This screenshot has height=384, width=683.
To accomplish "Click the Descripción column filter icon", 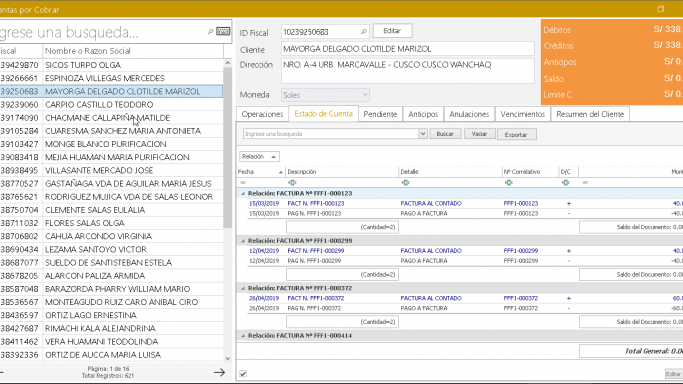I will pos(292,183).
